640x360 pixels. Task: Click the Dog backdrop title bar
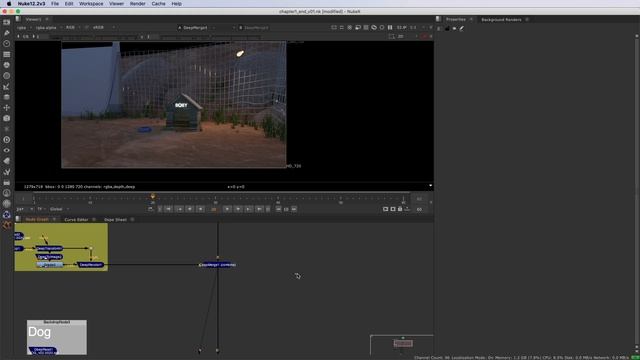click(x=57, y=322)
